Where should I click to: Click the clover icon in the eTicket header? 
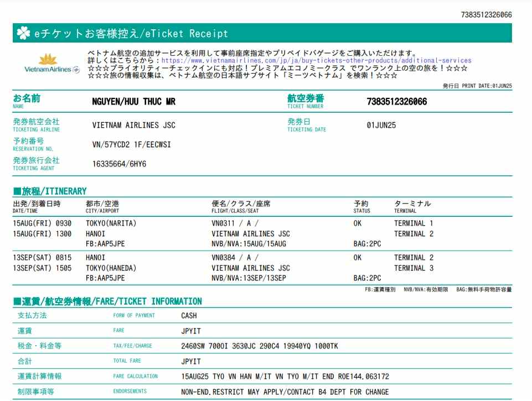coord(23,34)
